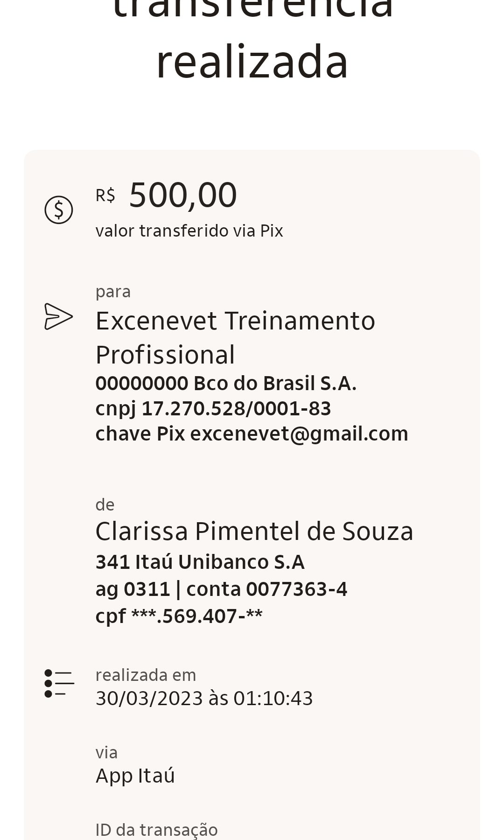Click the cnpj 17.270.528/0001-83 line
Screen dimensions: 504x840
click(x=213, y=408)
